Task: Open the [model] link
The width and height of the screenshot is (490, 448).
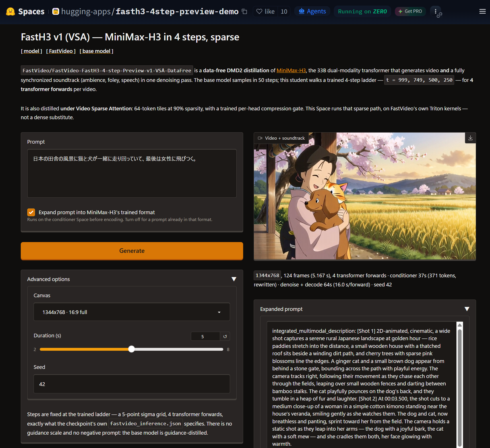Action: click(32, 51)
